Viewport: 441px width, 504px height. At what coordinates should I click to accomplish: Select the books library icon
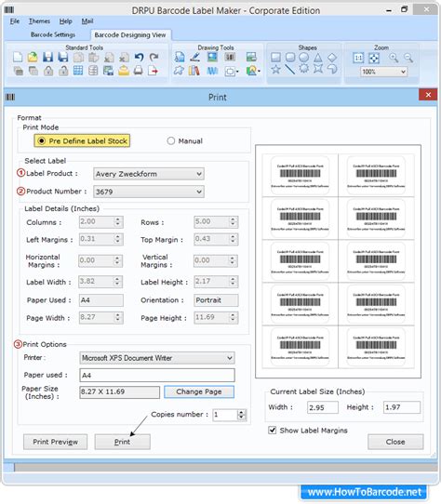194,71
